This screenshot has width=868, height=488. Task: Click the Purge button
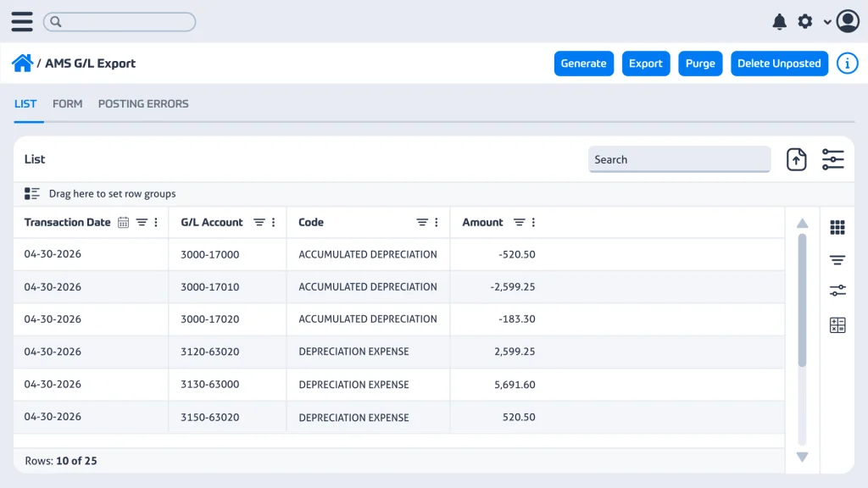click(x=700, y=63)
